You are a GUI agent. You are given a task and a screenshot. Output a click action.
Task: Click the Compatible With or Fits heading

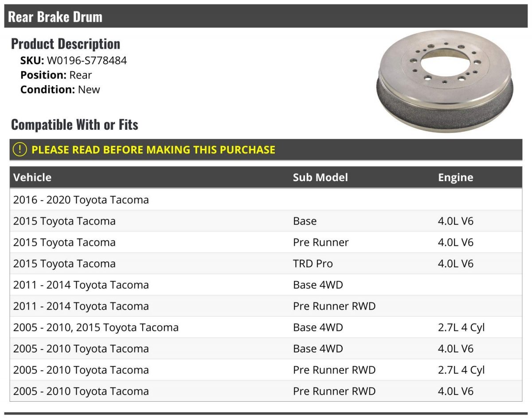[x=74, y=125]
